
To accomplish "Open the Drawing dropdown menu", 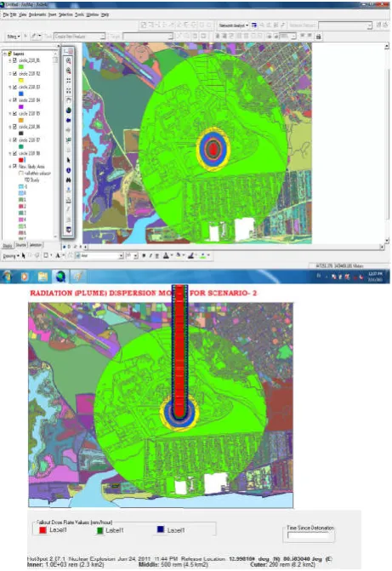I will click(10, 256).
